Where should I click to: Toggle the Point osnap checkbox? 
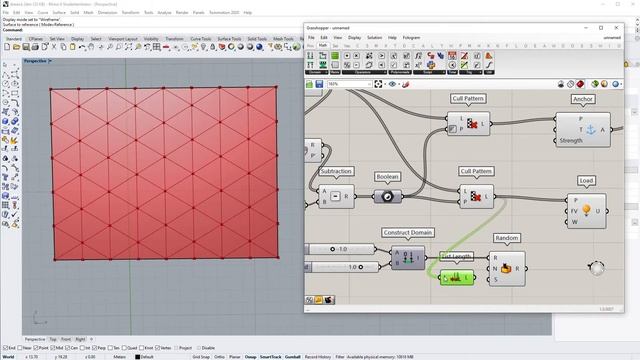pos(36,348)
